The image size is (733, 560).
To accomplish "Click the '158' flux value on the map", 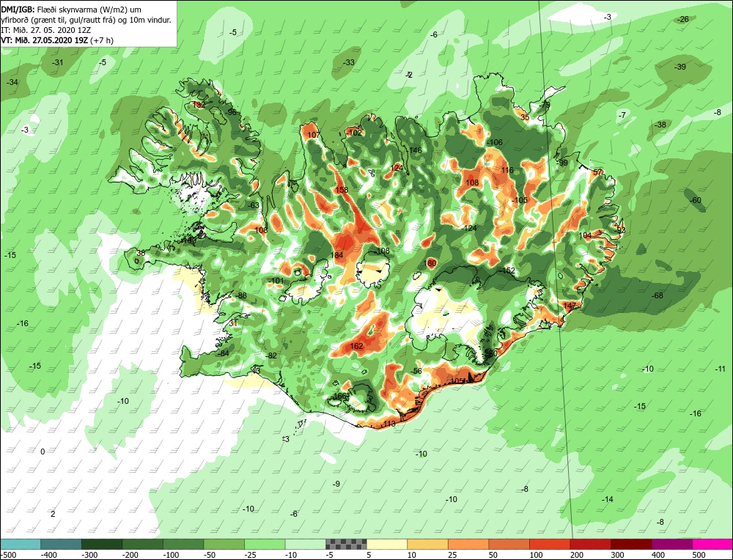I will (x=342, y=190).
